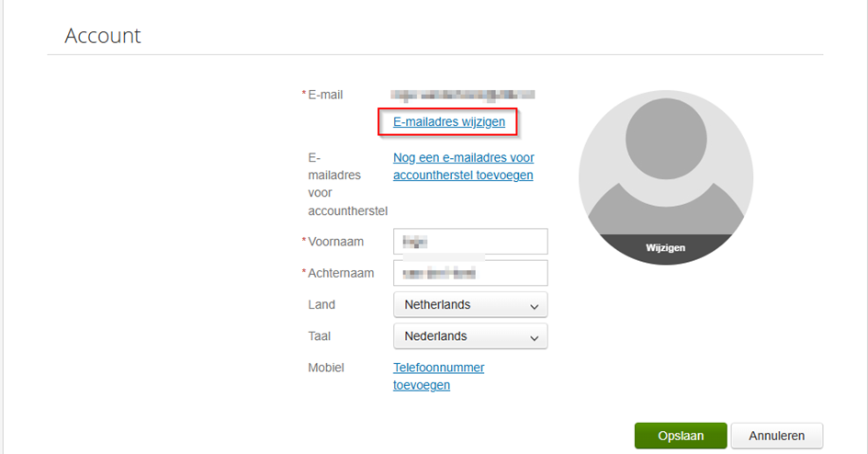Click Wijzigen on the profile picture
This screenshot has height=454, width=868.
(x=665, y=248)
